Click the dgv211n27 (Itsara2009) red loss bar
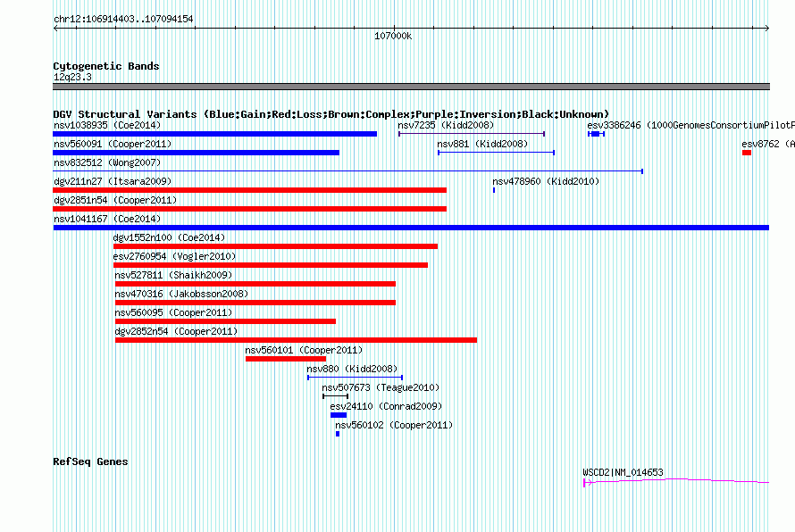This screenshot has width=795, height=532. 249,190
